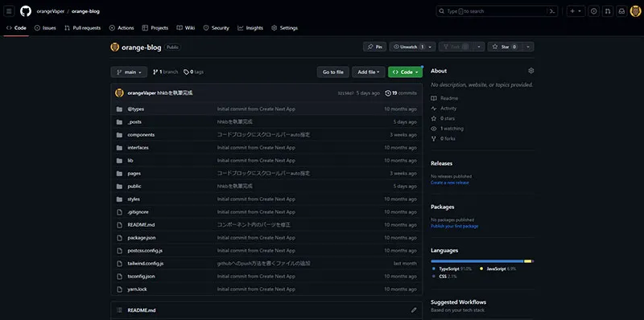Image resolution: width=644 pixels, height=320 pixels.
Task: Click Publish your first package link
Action: 454,226
